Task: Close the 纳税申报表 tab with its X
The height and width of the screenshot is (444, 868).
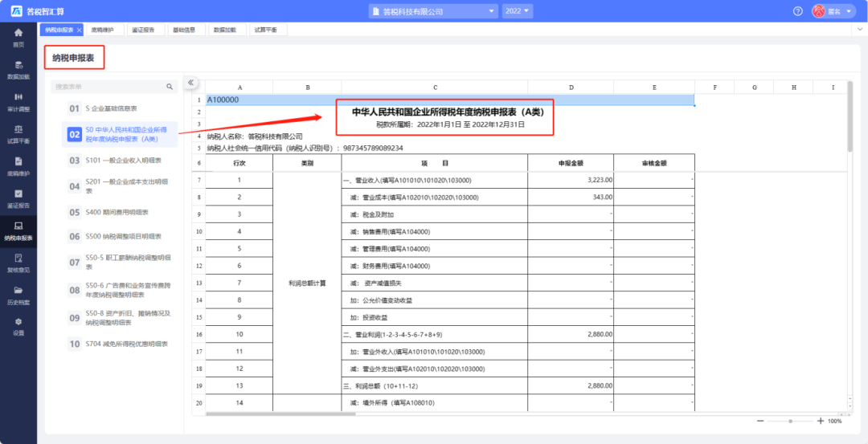Action: pyautogui.click(x=79, y=30)
